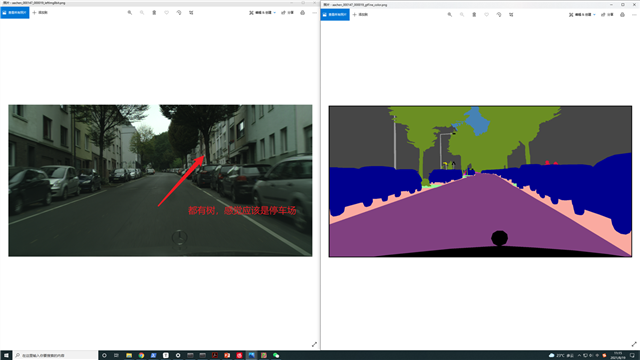Open more options ellipsis in right window
Viewport: 640px width, 360px height.
click(634, 15)
